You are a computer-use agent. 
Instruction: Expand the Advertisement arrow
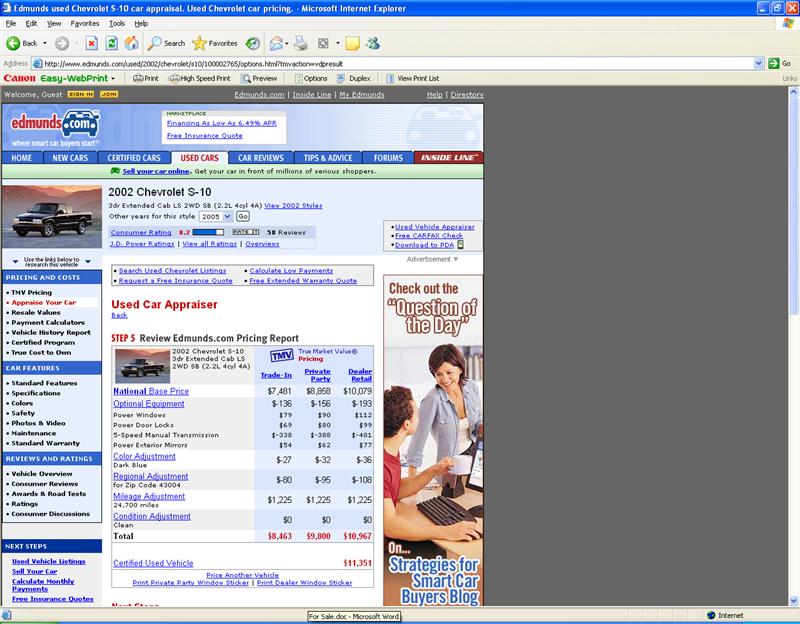click(456, 259)
